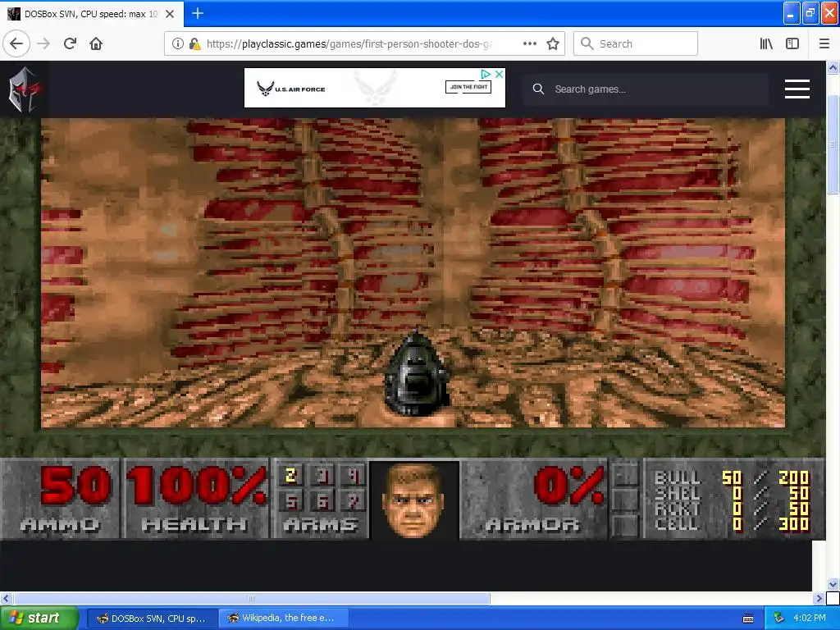Click the AMMO counter showing 50

[75, 486]
